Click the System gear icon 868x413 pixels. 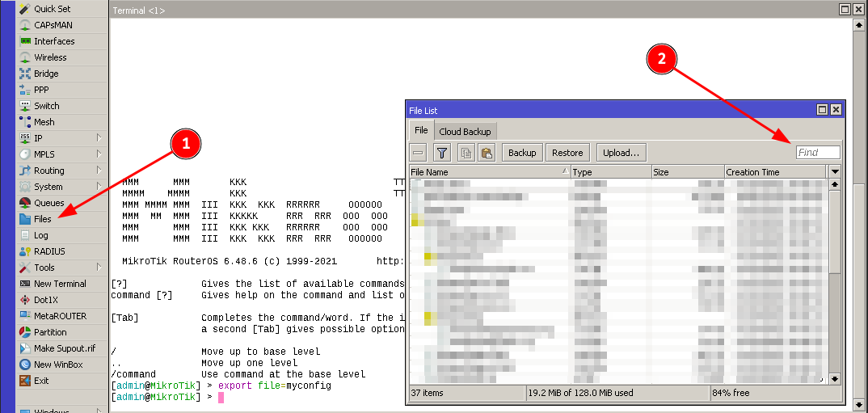(24, 187)
